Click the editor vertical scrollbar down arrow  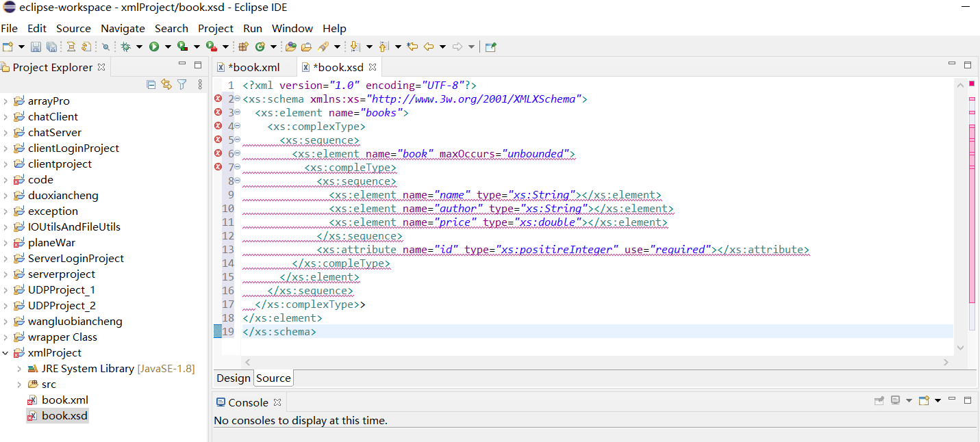(x=960, y=348)
